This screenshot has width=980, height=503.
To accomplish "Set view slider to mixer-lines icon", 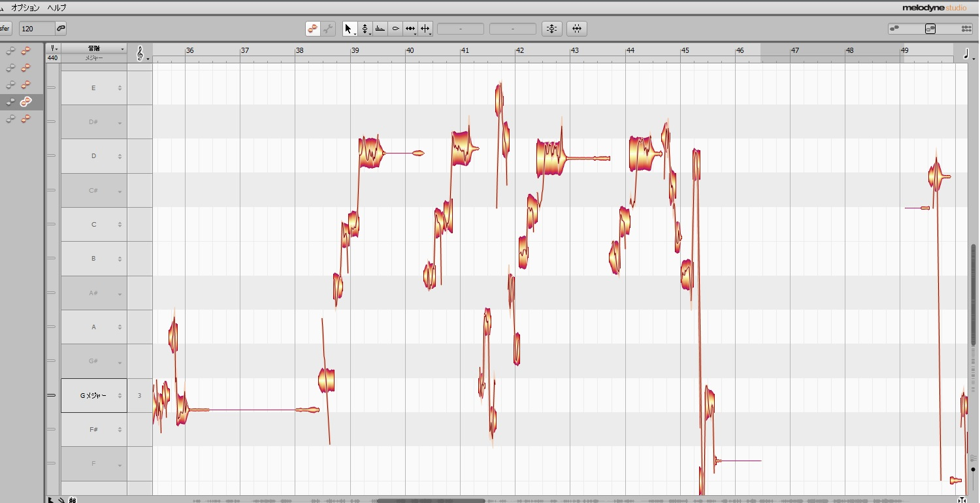I will coord(966,29).
